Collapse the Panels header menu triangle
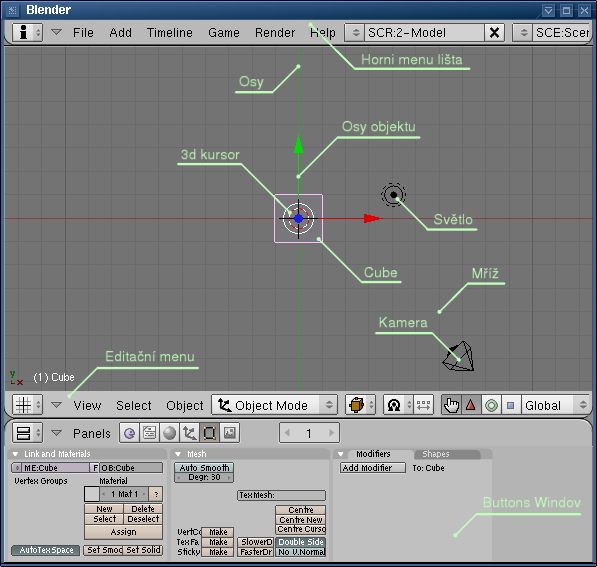The height and width of the screenshot is (567, 597). [x=56, y=433]
